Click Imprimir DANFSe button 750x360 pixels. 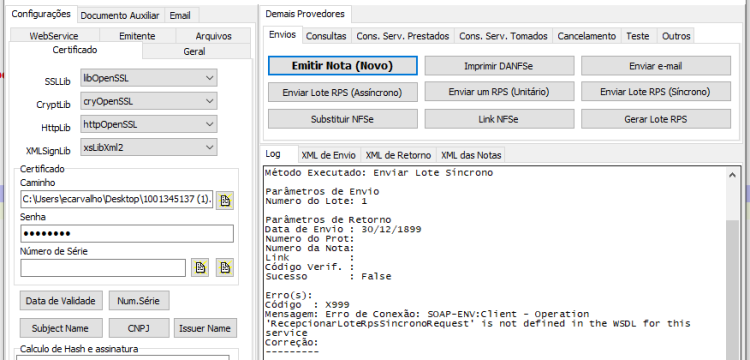pos(499,66)
